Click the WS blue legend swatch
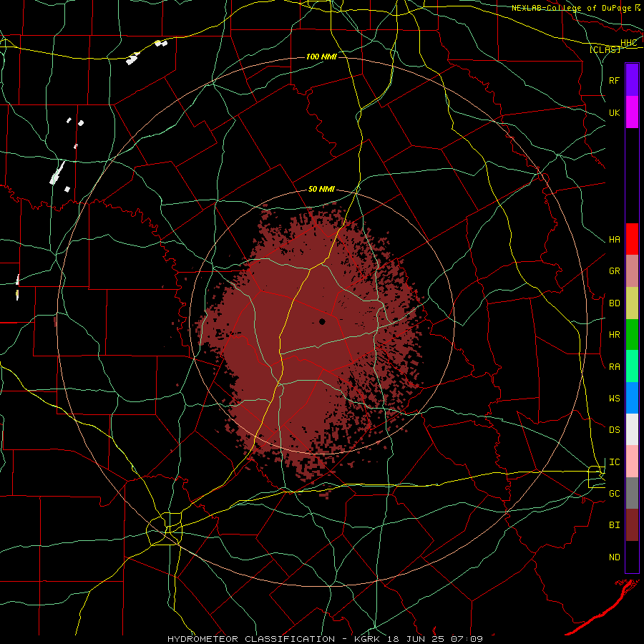 [x=632, y=398]
